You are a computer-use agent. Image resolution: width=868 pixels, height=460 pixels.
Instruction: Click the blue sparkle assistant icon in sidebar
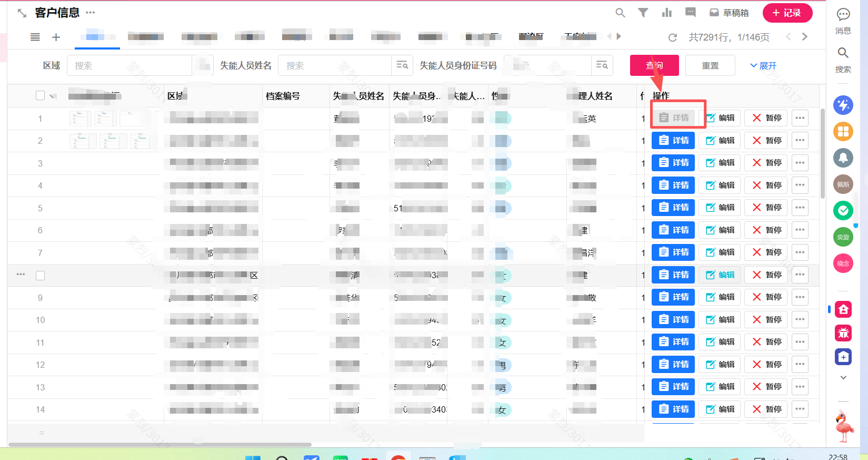[x=843, y=105]
